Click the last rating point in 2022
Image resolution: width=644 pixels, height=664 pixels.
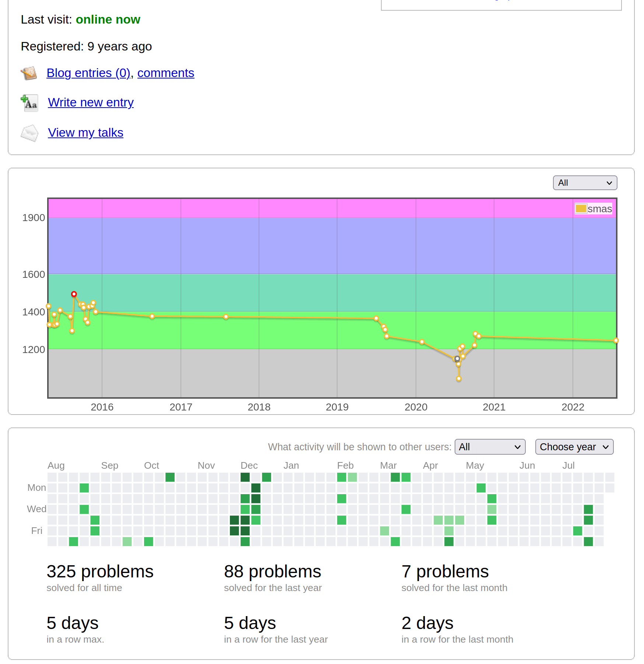(x=616, y=340)
